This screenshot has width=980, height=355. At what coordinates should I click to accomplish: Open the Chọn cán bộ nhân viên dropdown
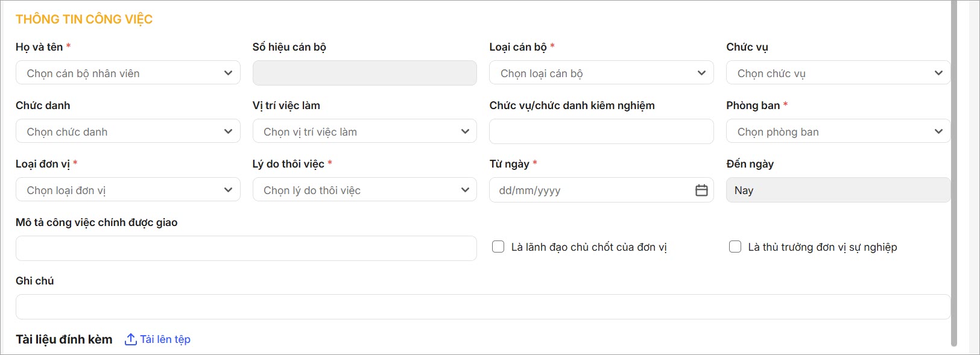pyautogui.click(x=128, y=73)
